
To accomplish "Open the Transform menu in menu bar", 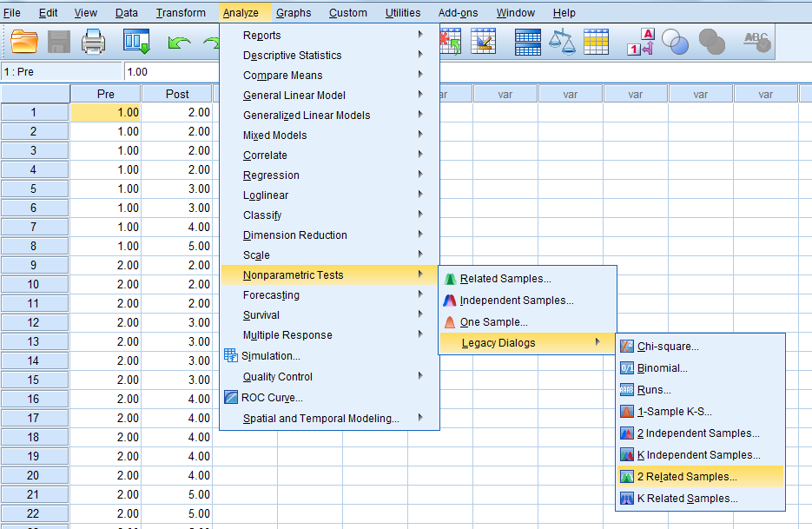I will pos(181,12).
